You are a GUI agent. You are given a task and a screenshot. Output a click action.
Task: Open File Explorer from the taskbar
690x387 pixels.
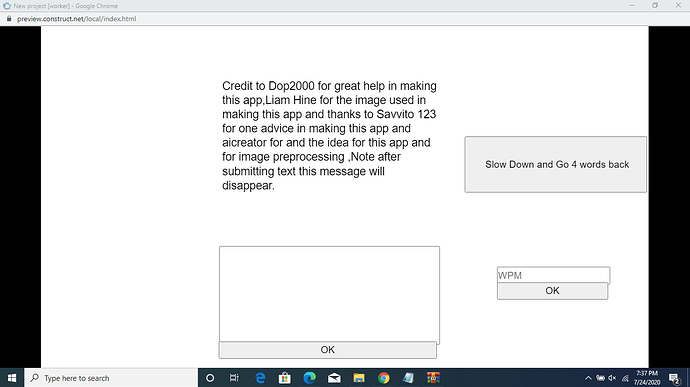pyautogui.click(x=359, y=378)
